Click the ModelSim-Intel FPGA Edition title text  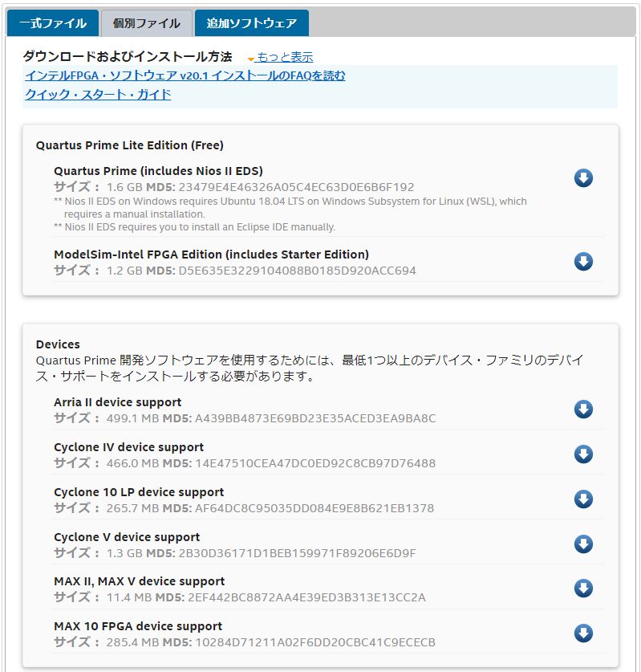pos(211,255)
